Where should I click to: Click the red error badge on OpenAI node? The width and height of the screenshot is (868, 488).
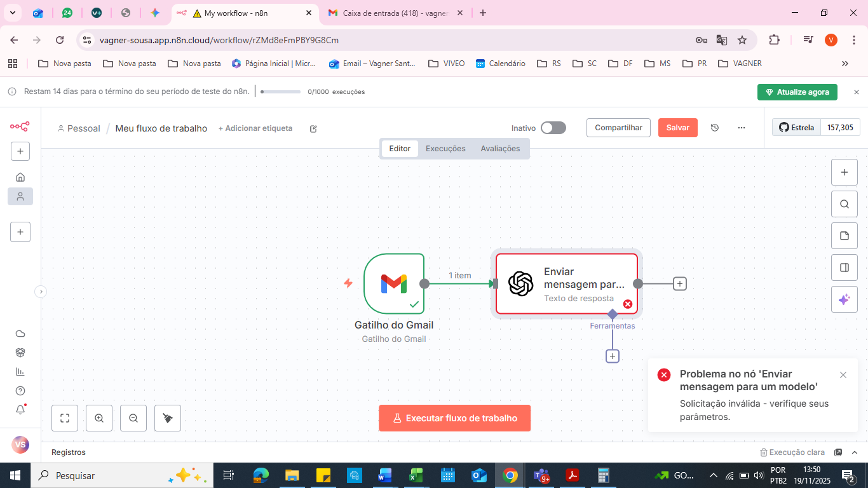click(628, 304)
